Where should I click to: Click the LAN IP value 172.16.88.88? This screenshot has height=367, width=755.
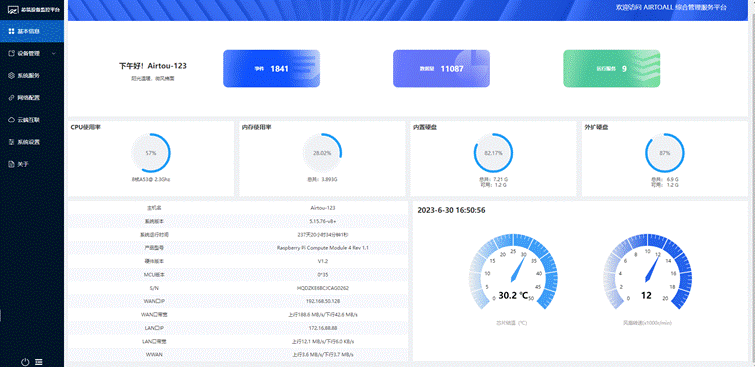click(x=323, y=328)
